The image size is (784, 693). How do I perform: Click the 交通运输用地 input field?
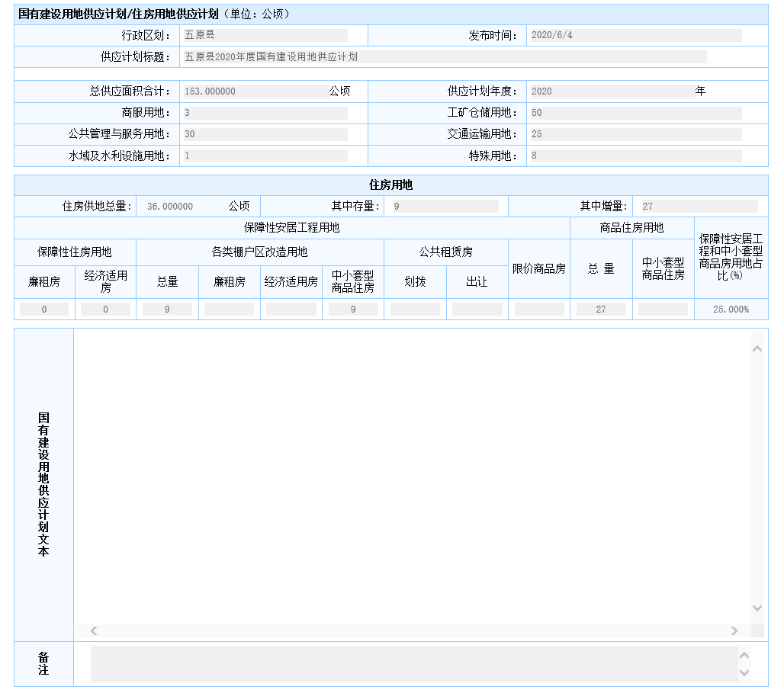[x=634, y=134]
